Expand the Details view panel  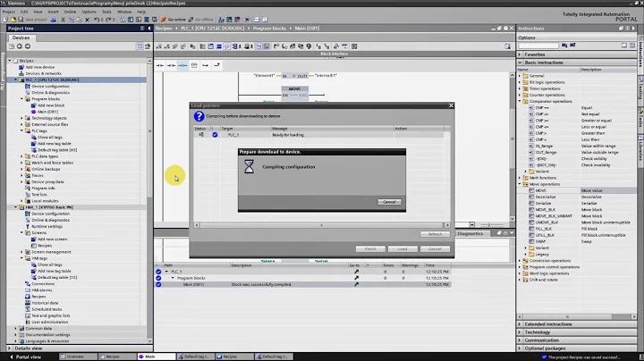(x=10, y=348)
